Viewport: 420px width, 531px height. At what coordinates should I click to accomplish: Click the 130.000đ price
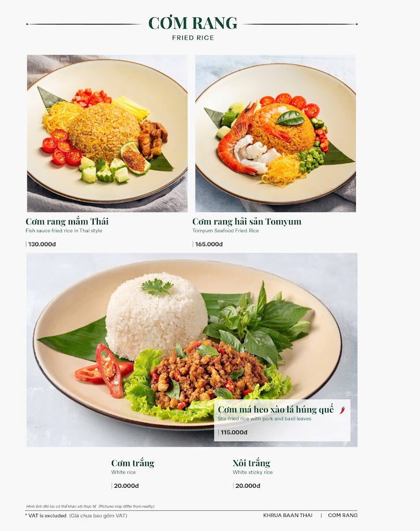point(42,244)
